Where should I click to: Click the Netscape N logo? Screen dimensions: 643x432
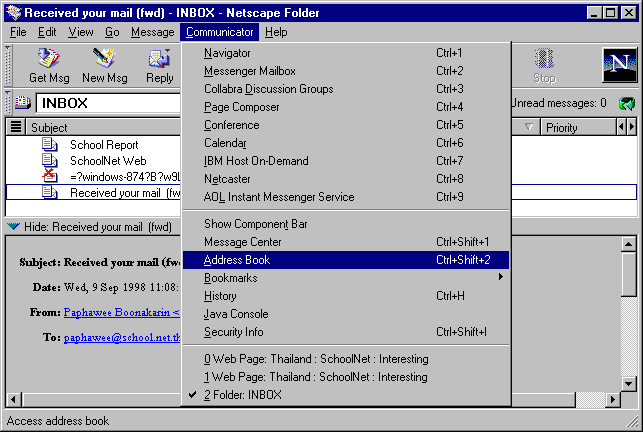[x=620, y=65]
